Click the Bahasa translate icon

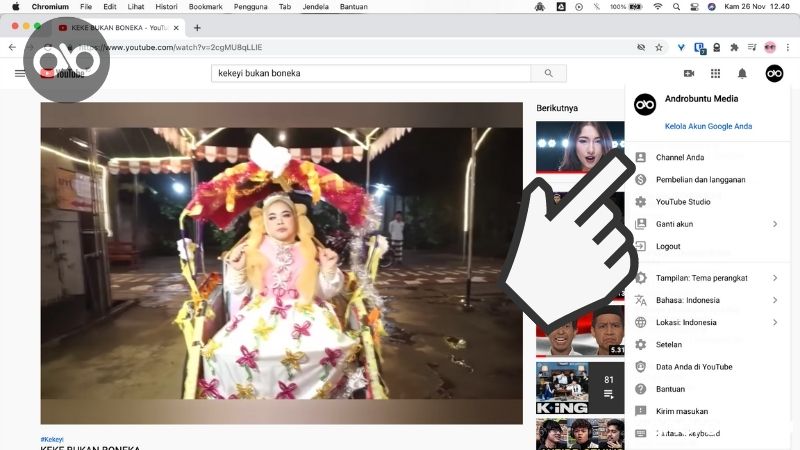pos(640,300)
